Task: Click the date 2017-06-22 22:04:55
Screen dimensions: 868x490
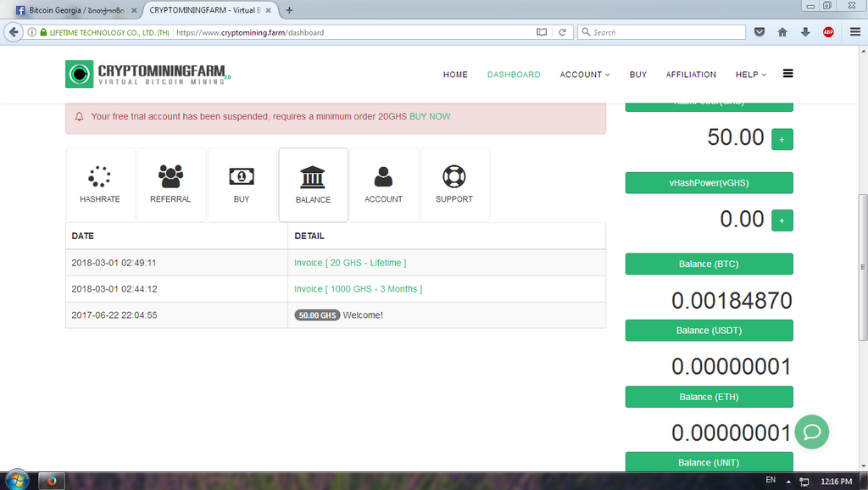Action: (114, 315)
